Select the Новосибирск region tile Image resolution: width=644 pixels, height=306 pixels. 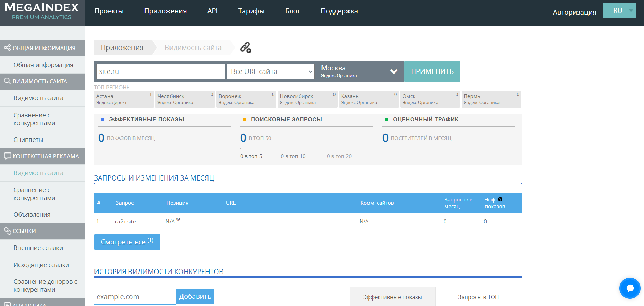click(x=308, y=99)
